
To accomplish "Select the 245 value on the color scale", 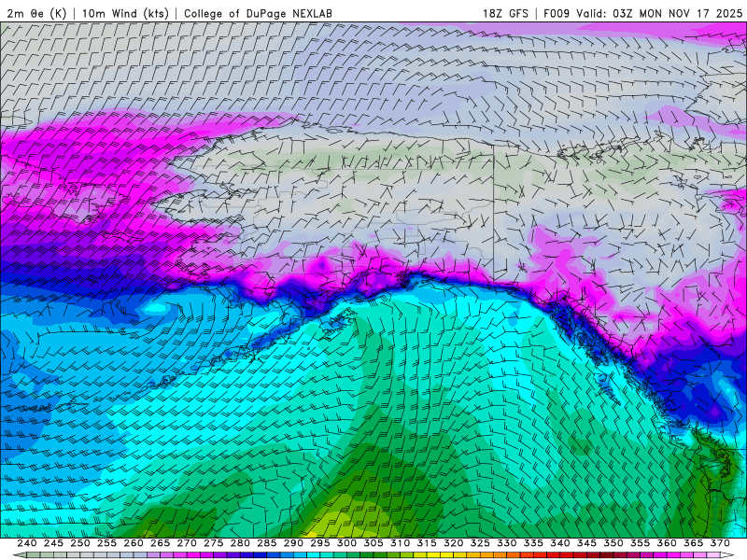I will click(53, 543).
